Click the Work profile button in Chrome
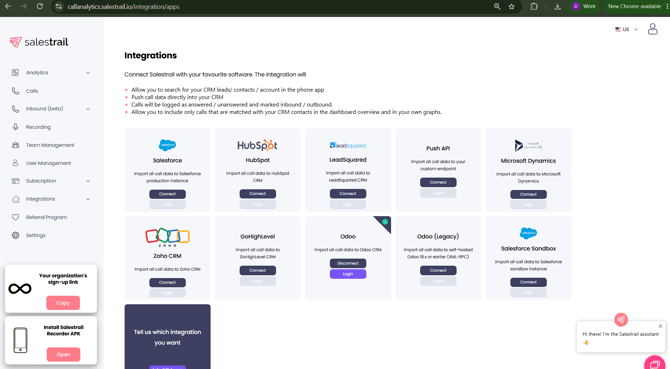The height and width of the screenshot is (369, 670). point(584,6)
